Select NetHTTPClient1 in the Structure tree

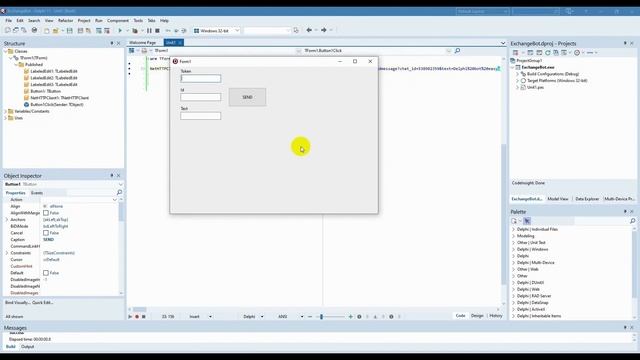point(60,98)
